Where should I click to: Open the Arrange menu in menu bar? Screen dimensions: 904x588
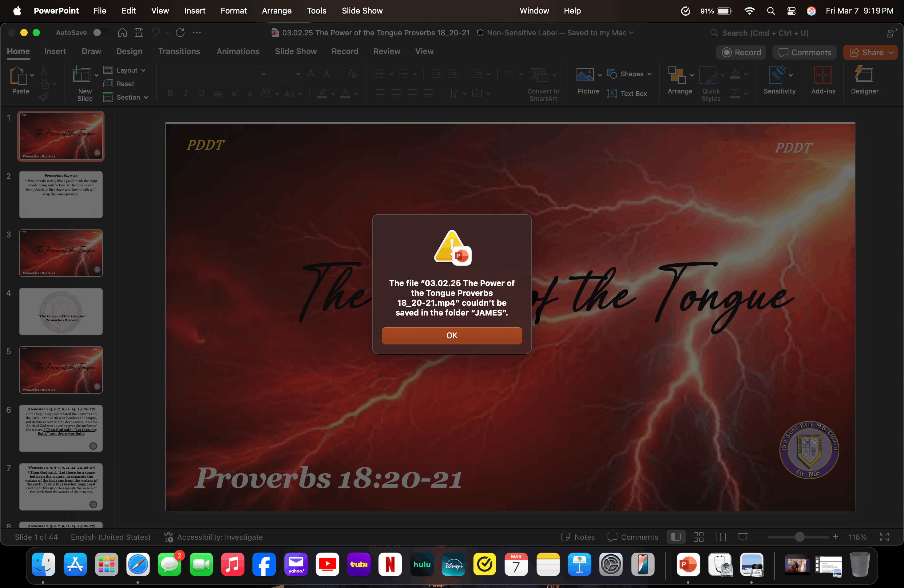(276, 11)
